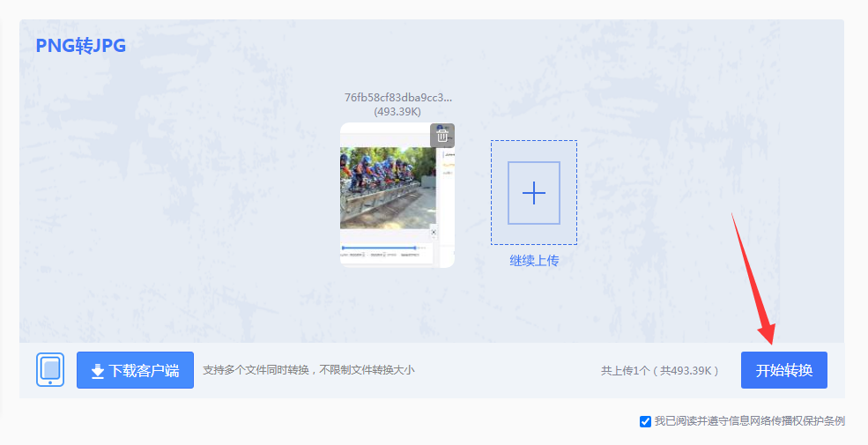Click the PNG转JPG heading

tap(81, 46)
